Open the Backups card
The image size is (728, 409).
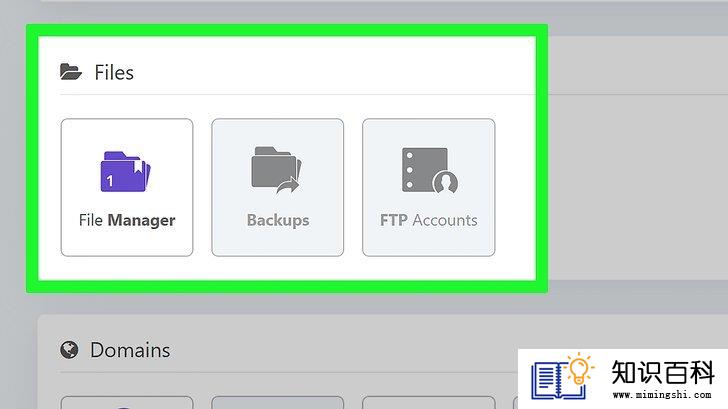pyautogui.click(x=278, y=187)
